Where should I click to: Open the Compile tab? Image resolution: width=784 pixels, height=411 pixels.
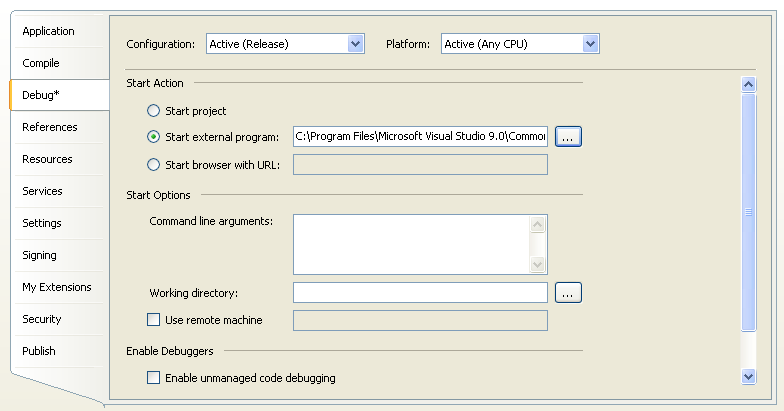pos(41,64)
